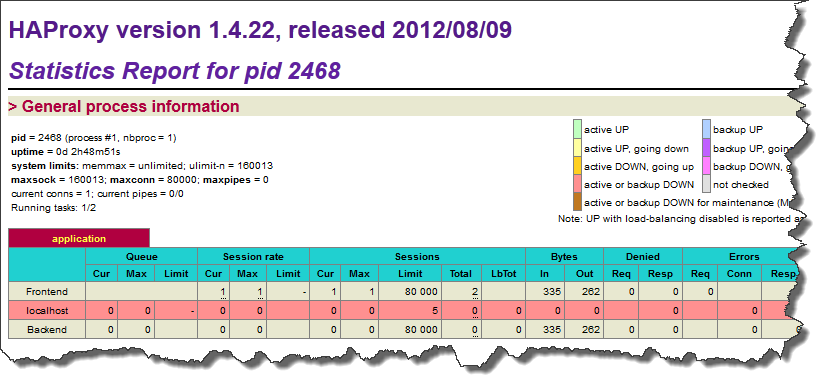Click the Frontend bytes out value '262'
Screen dimensions: 831x390
click(x=590, y=291)
